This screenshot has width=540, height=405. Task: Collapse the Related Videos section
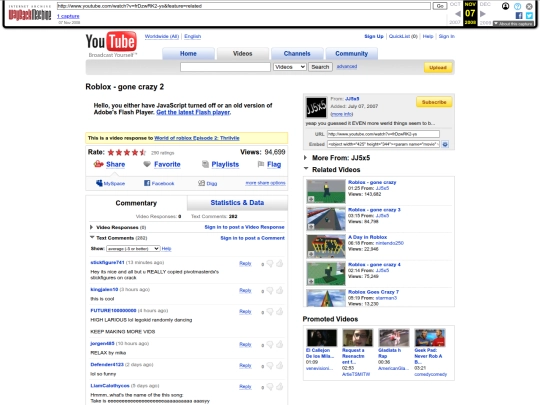pos(306,169)
